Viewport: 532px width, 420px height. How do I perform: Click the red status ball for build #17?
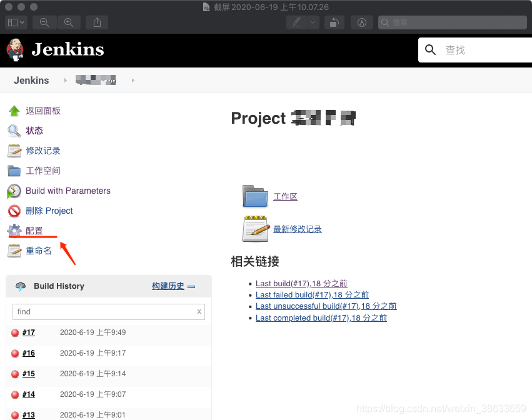pos(15,332)
